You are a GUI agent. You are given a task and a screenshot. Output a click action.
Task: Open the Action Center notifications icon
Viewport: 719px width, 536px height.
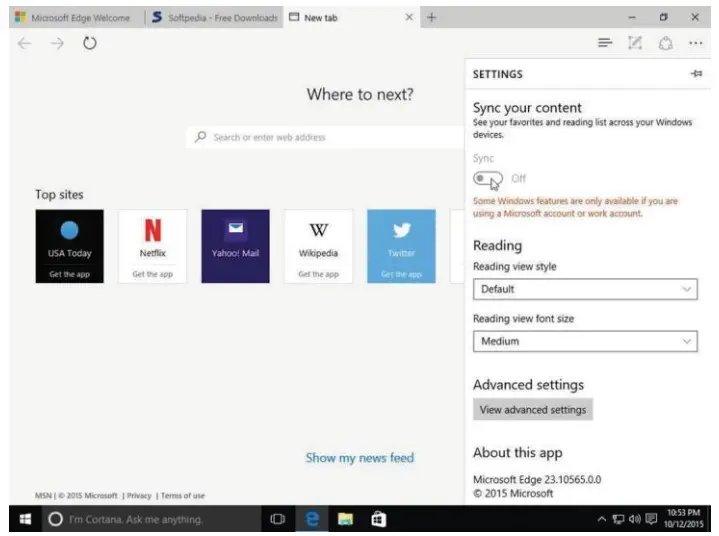click(x=651, y=519)
